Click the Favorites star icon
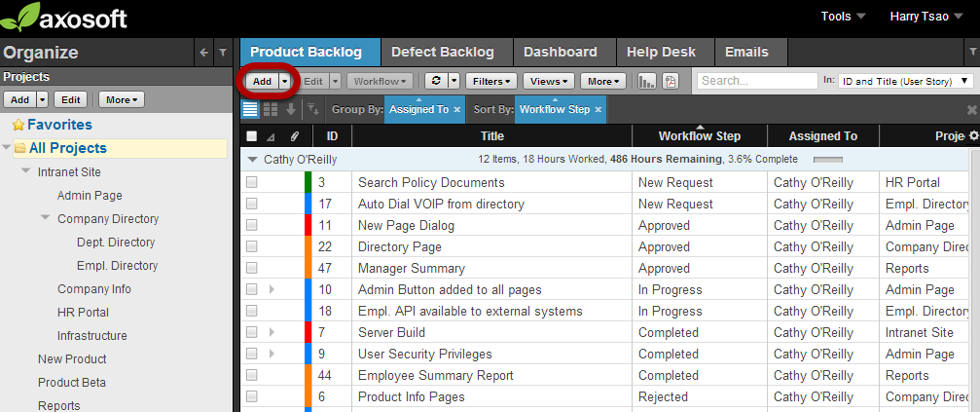Viewport: 980px width, 412px height. click(18, 125)
